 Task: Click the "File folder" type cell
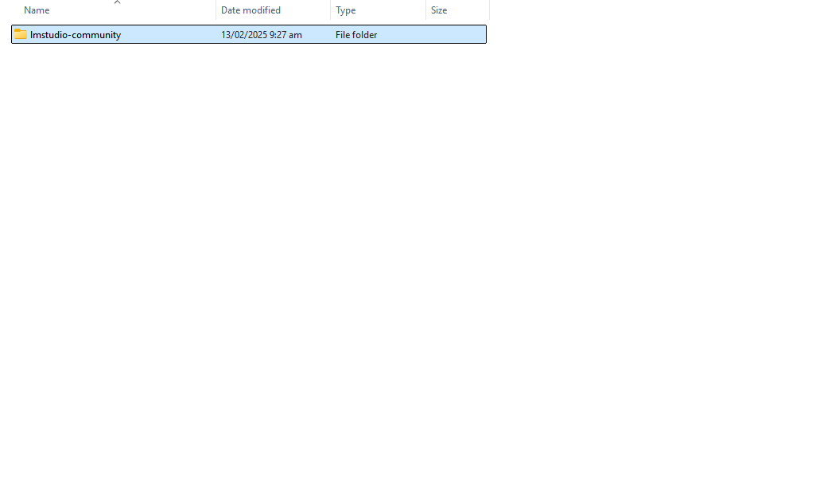point(356,35)
